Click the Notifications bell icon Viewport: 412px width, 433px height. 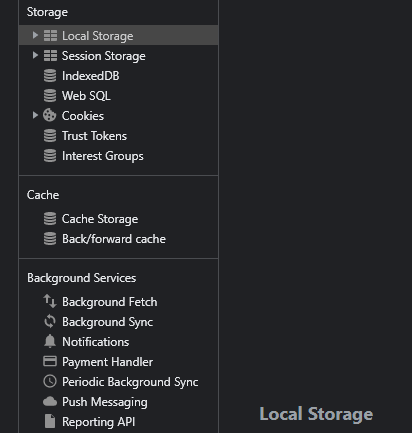pos(50,341)
